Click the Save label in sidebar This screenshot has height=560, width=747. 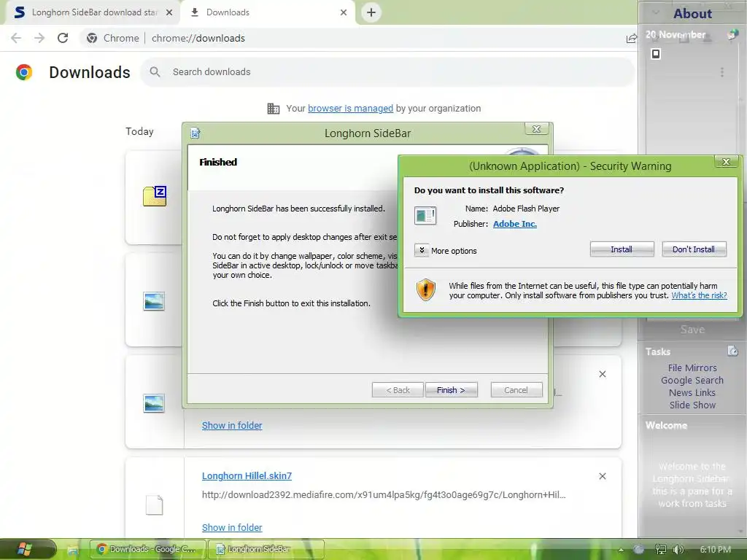(692, 330)
